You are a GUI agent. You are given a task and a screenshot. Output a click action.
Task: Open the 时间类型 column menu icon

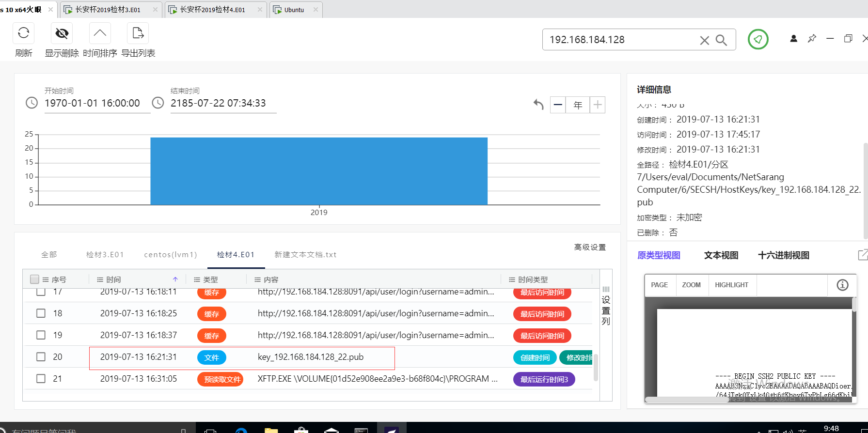click(512, 279)
